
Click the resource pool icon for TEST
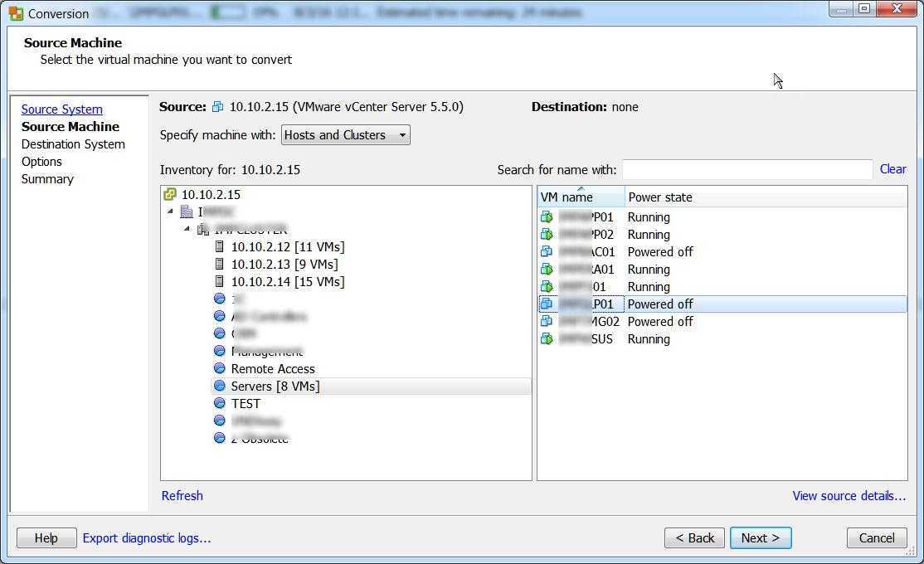click(220, 403)
